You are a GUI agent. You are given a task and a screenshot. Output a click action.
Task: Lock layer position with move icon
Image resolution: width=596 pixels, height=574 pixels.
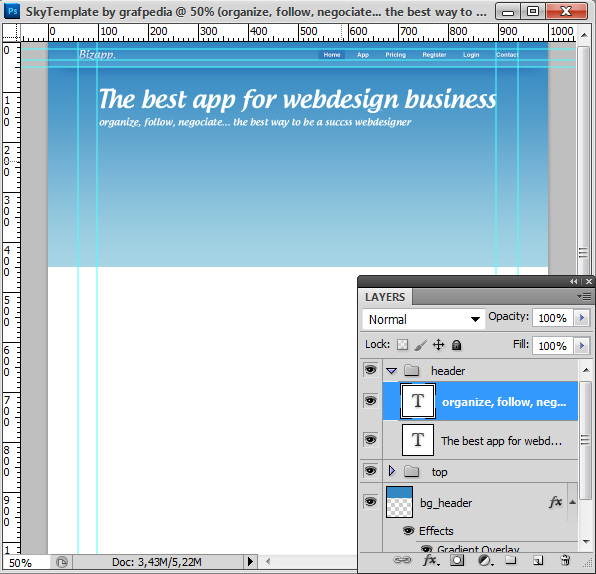(438, 345)
